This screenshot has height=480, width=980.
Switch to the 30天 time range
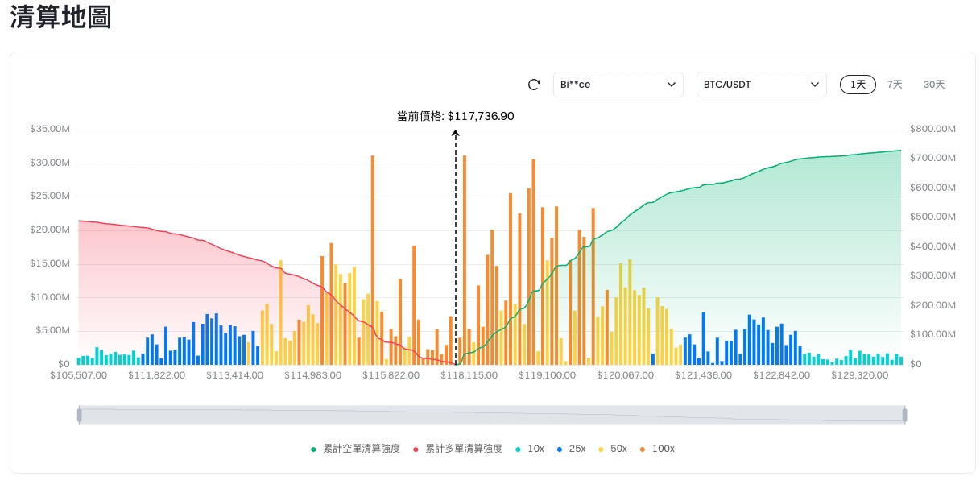click(934, 85)
